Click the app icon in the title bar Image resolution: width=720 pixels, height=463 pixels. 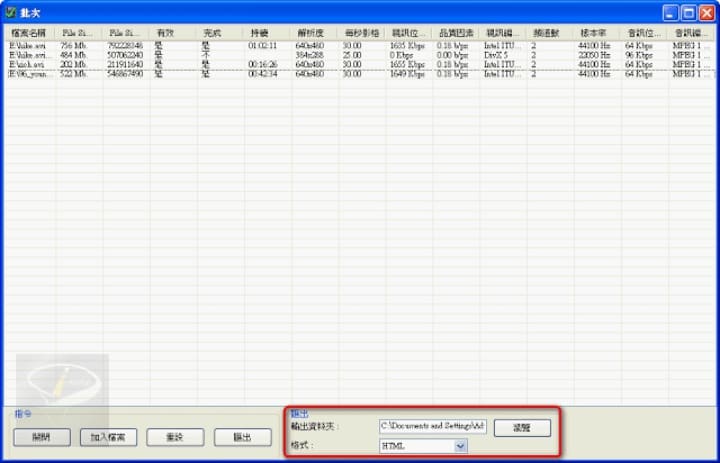(10, 13)
